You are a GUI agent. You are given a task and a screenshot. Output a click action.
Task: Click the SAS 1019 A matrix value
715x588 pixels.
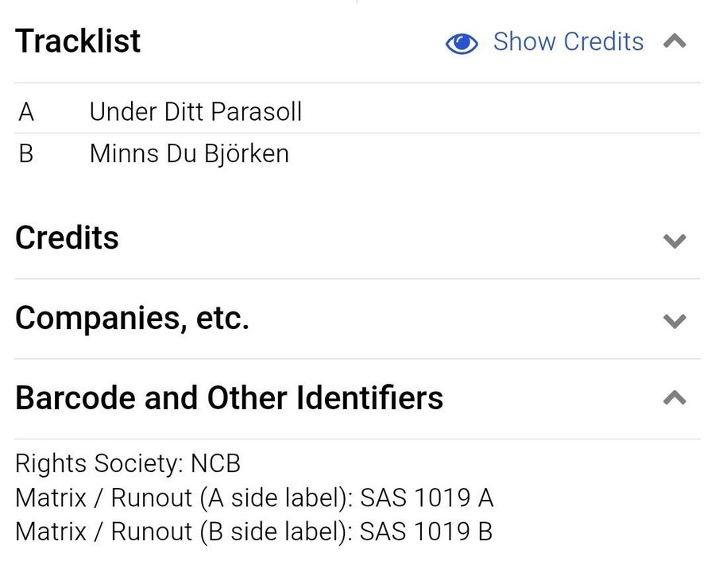pyautogui.click(x=427, y=498)
